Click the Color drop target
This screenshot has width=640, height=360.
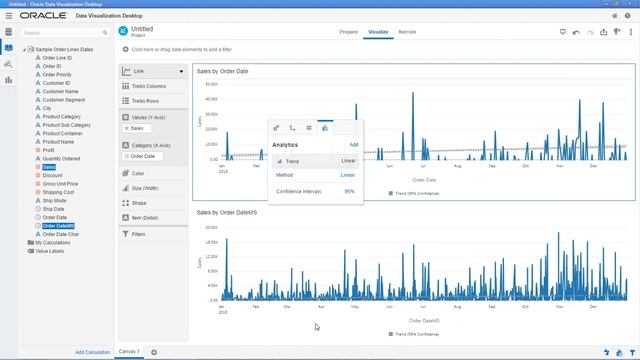coord(153,173)
